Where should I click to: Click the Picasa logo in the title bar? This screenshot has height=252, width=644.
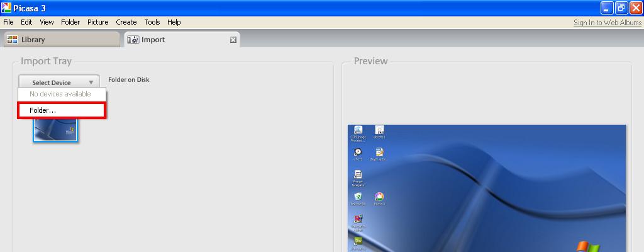click(7, 8)
